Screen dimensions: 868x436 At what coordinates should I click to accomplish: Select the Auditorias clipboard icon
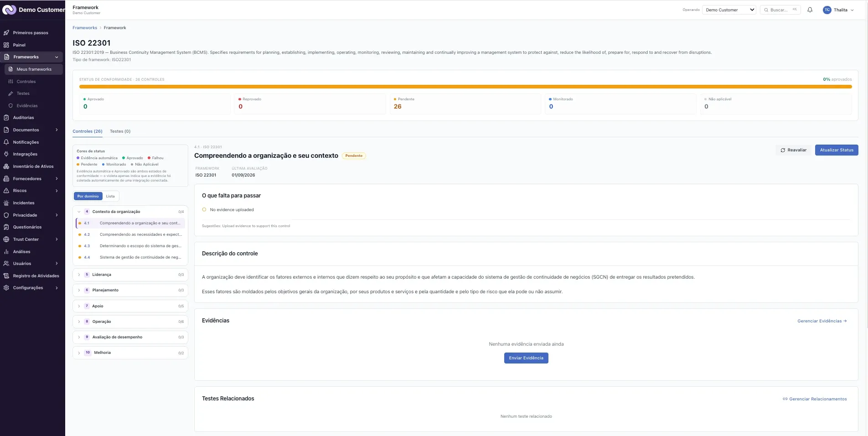tap(6, 118)
